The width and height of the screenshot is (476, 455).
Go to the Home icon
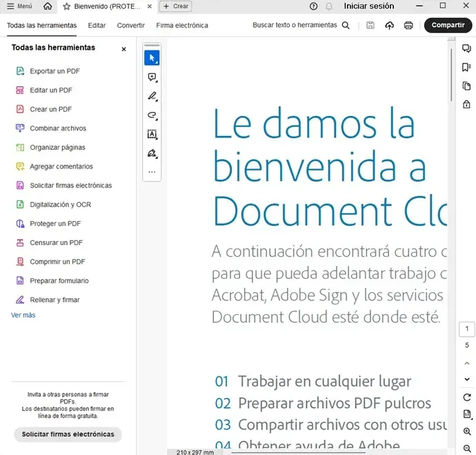pyautogui.click(x=48, y=6)
